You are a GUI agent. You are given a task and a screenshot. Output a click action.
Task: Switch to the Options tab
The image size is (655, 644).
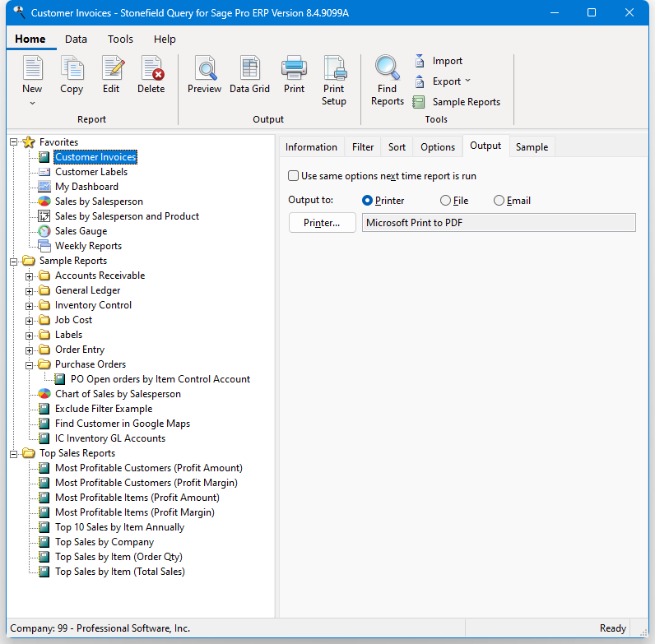click(x=438, y=147)
